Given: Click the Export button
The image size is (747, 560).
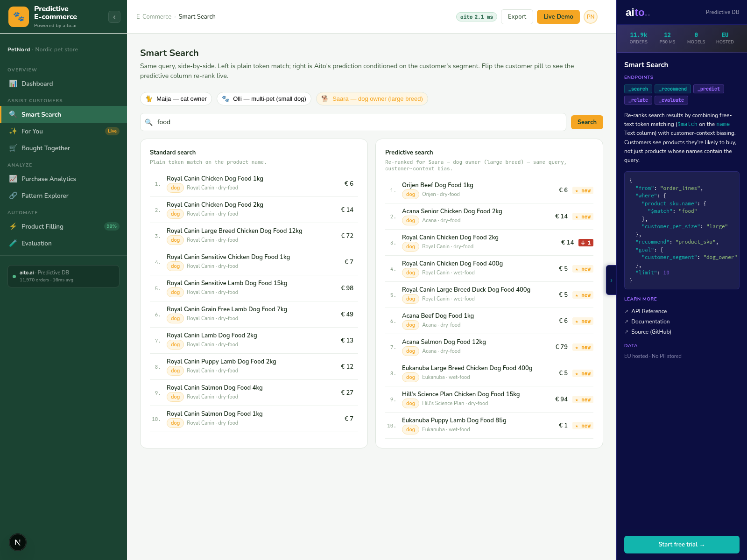Looking at the screenshot, I should pos(517,17).
